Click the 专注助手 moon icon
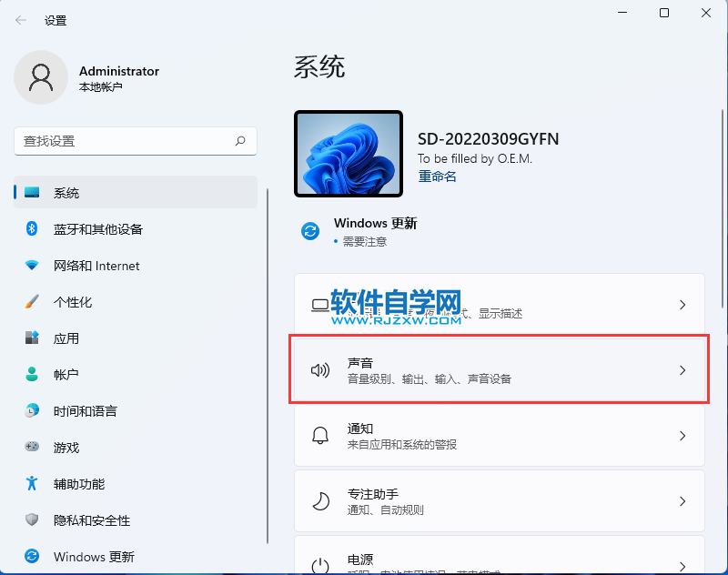 [x=320, y=500]
